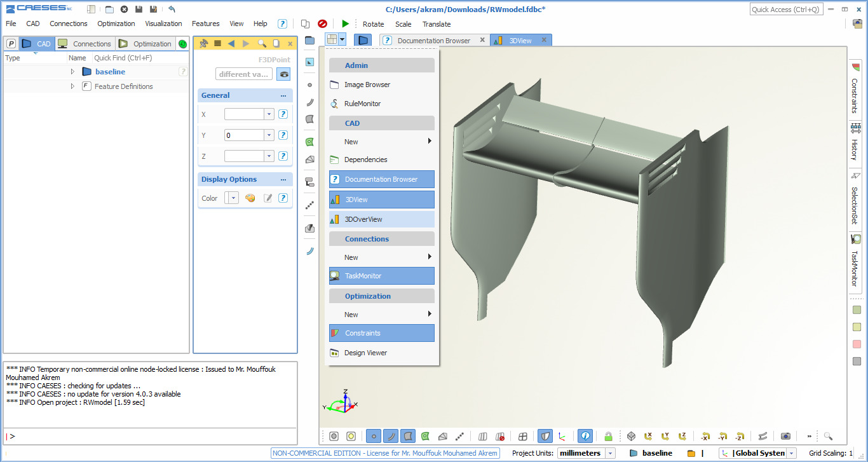This screenshot has height=462, width=868.
Task: Click the red stop/cancel icon in toolbar
Action: coord(322,24)
